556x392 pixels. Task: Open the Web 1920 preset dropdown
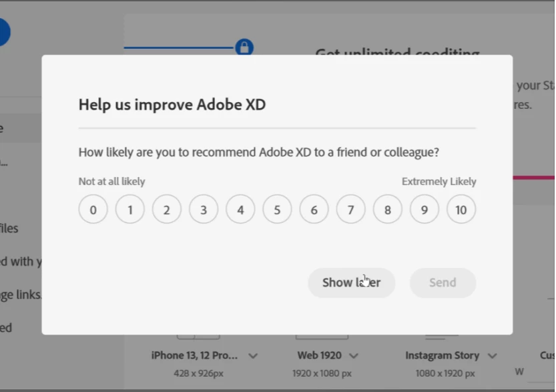[x=354, y=356]
